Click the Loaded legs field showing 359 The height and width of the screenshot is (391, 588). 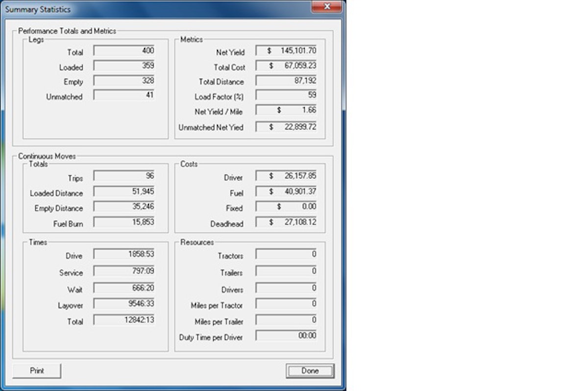click(123, 66)
